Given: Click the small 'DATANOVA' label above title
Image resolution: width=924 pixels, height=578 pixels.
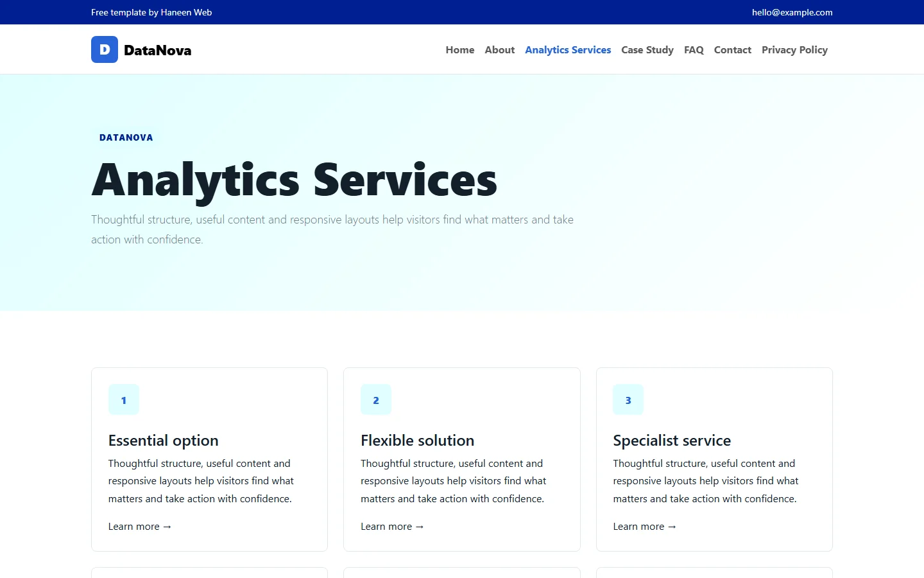Looking at the screenshot, I should (x=126, y=137).
